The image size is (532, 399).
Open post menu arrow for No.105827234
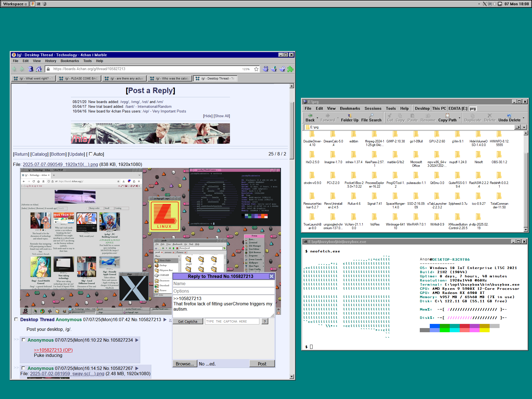click(137, 340)
